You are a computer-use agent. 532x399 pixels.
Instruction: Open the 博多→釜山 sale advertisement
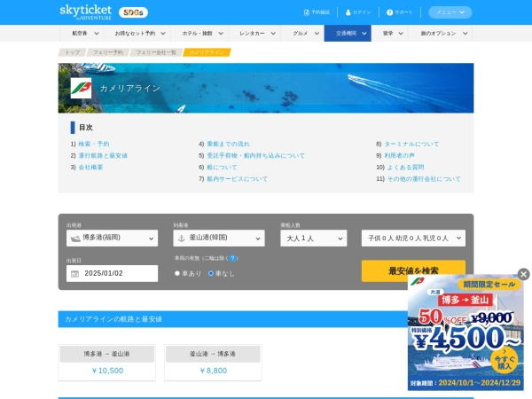[465, 332]
